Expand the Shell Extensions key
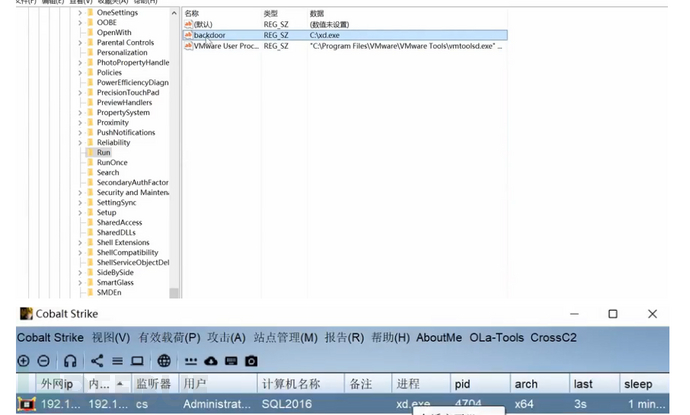This screenshot has height=415, width=690. [x=80, y=242]
